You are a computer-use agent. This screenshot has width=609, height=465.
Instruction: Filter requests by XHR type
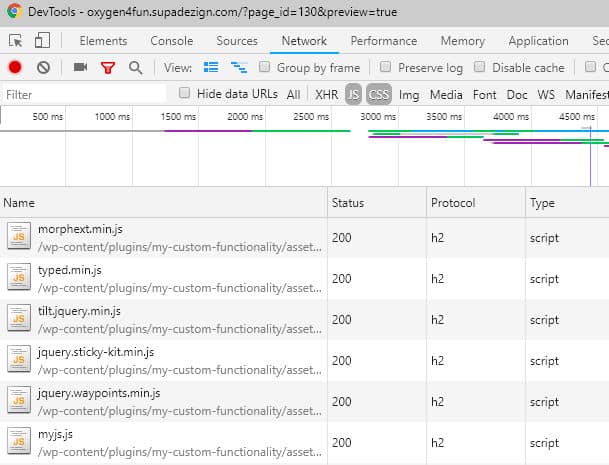tap(326, 94)
